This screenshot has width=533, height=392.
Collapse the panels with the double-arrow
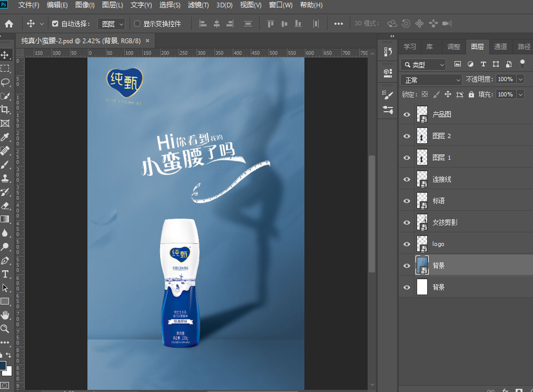(x=392, y=36)
